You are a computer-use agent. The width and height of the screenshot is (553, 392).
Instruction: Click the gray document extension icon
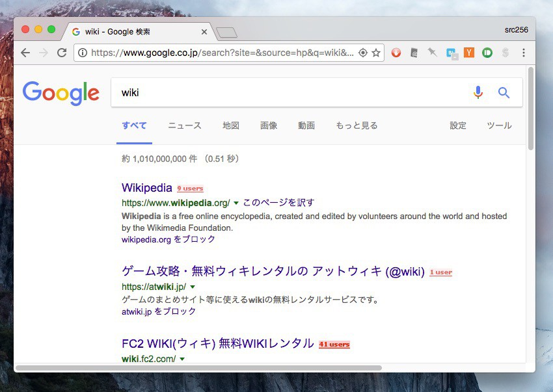pos(414,53)
